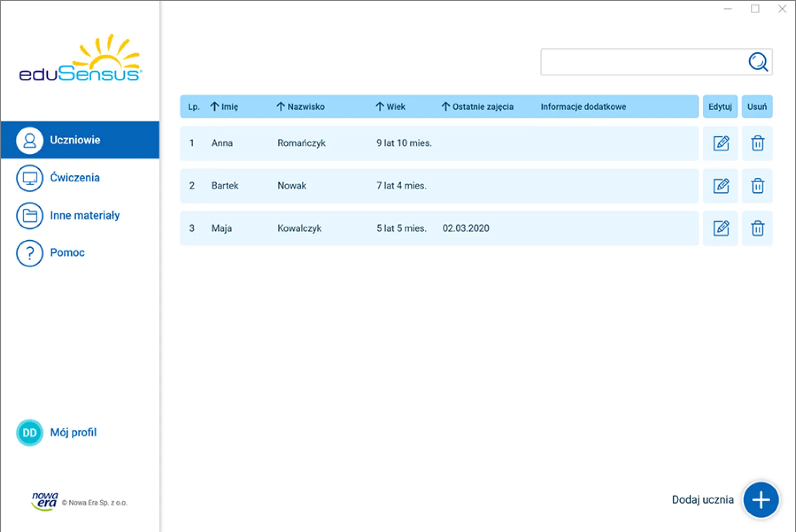The height and width of the screenshot is (532, 796).
Task: Go to Inne materiały
Action: click(x=85, y=215)
